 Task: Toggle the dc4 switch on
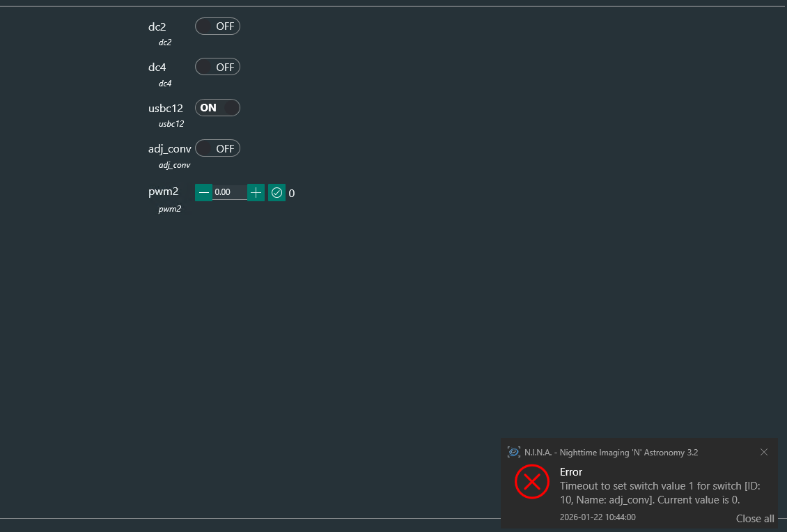pyautogui.click(x=217, y=67)
